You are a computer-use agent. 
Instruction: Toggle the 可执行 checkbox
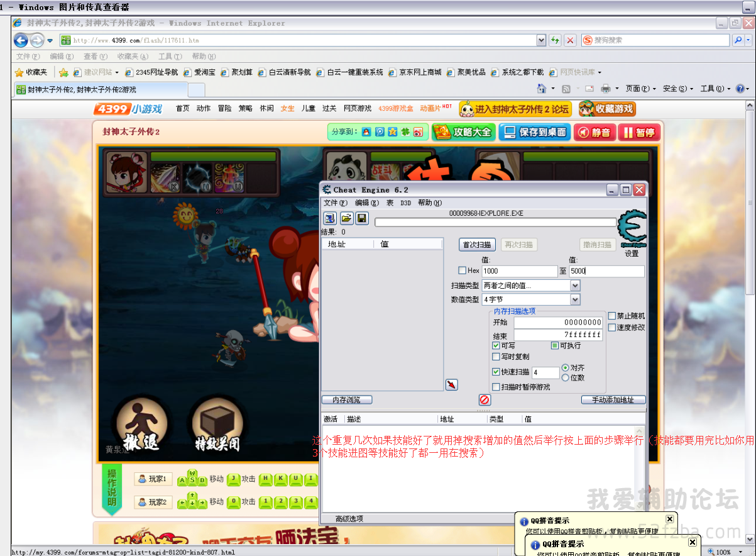(555, 345)
